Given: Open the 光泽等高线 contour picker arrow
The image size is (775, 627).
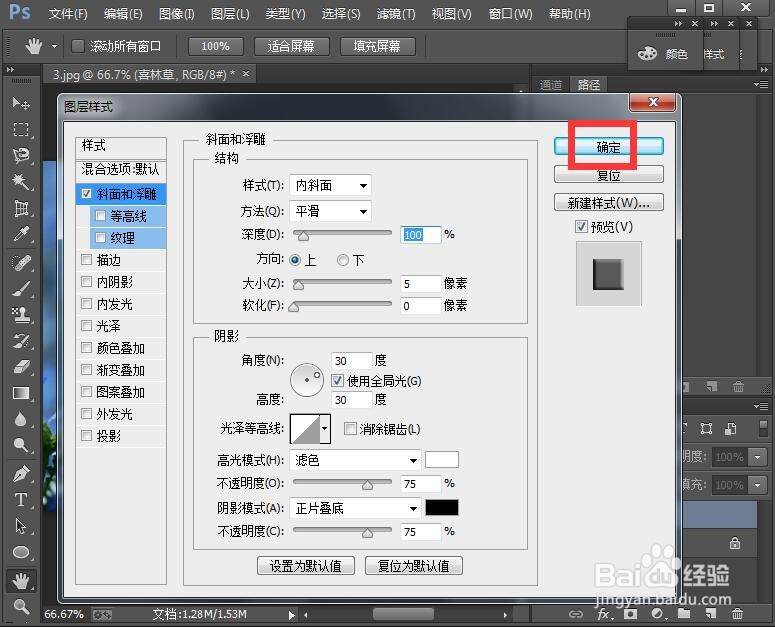Looking at the screenshot, I should coord(325,428).
